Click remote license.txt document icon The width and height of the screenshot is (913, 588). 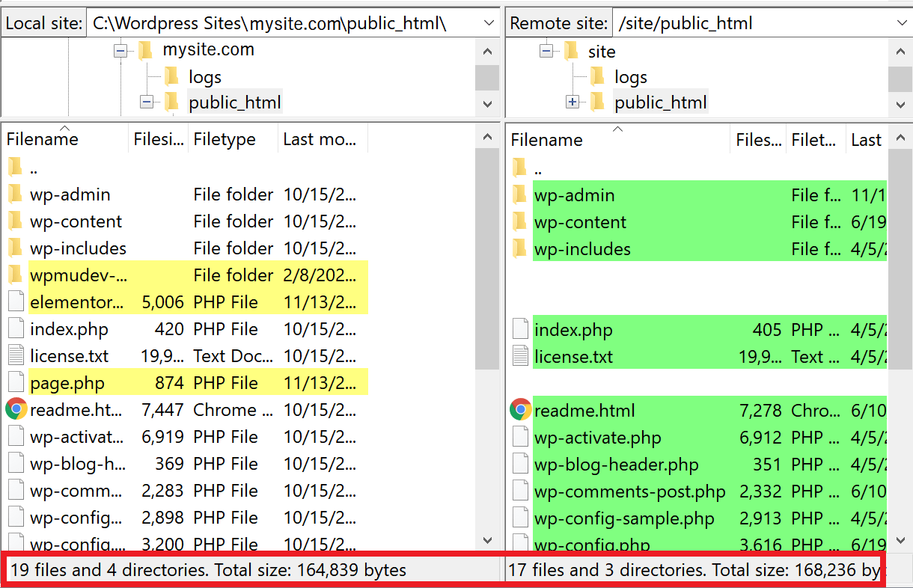pos(520,356)
